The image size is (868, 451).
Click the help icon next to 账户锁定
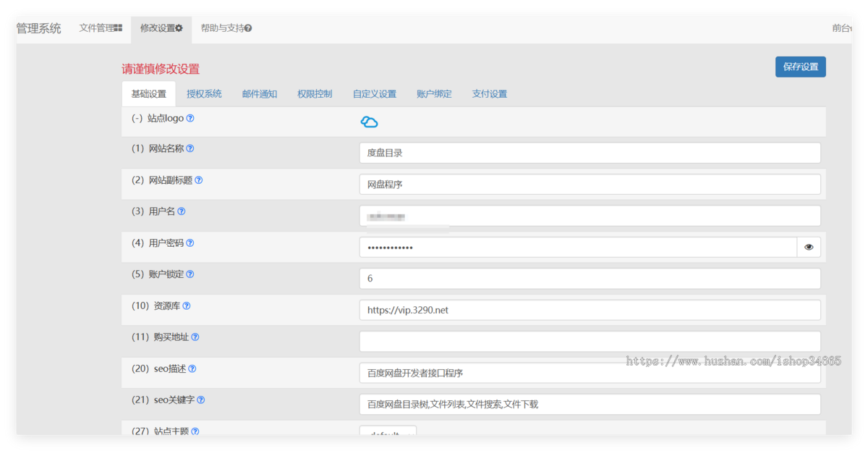click(x=190, y=274)
